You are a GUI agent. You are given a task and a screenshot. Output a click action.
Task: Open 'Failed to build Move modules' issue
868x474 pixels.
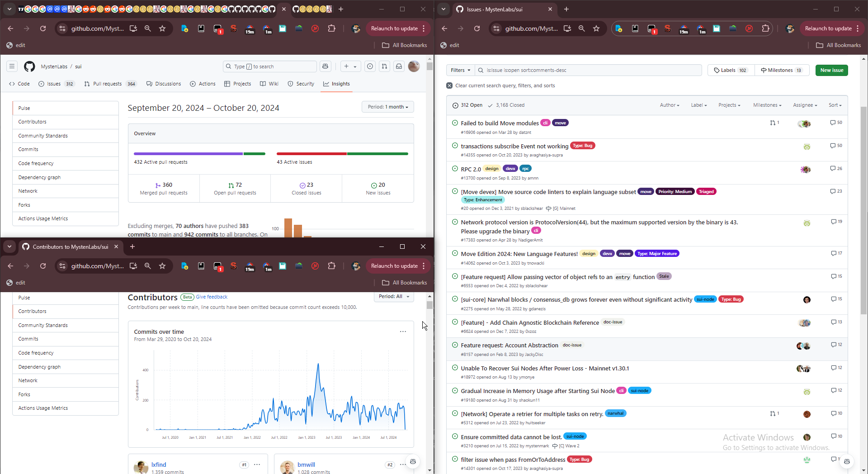tap(500, 123)
